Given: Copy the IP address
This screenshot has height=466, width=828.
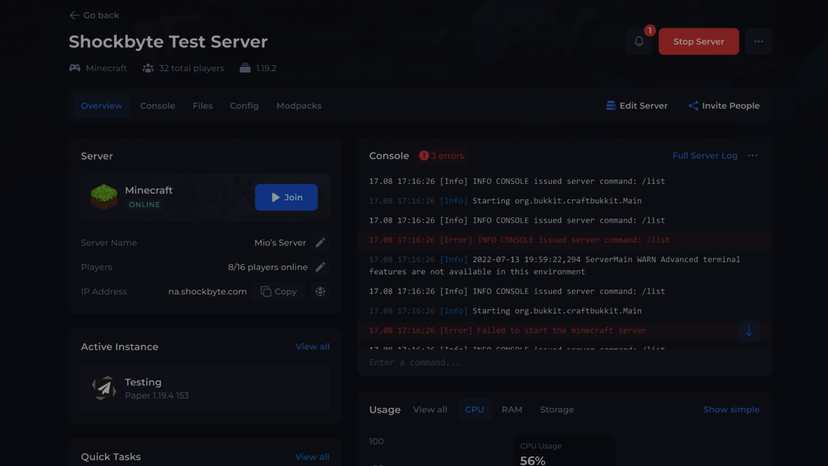Looking at the screenshot, I should [279, 292].
